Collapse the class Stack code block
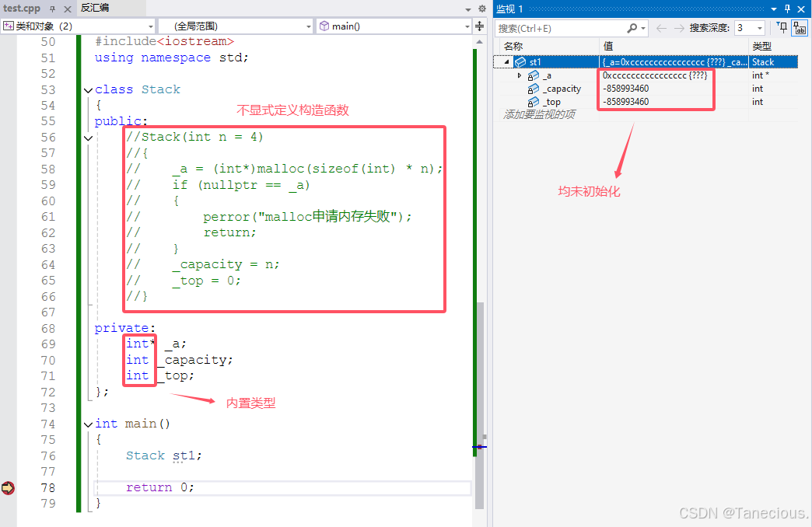This screenshot has height=527, width=812. 88,90
